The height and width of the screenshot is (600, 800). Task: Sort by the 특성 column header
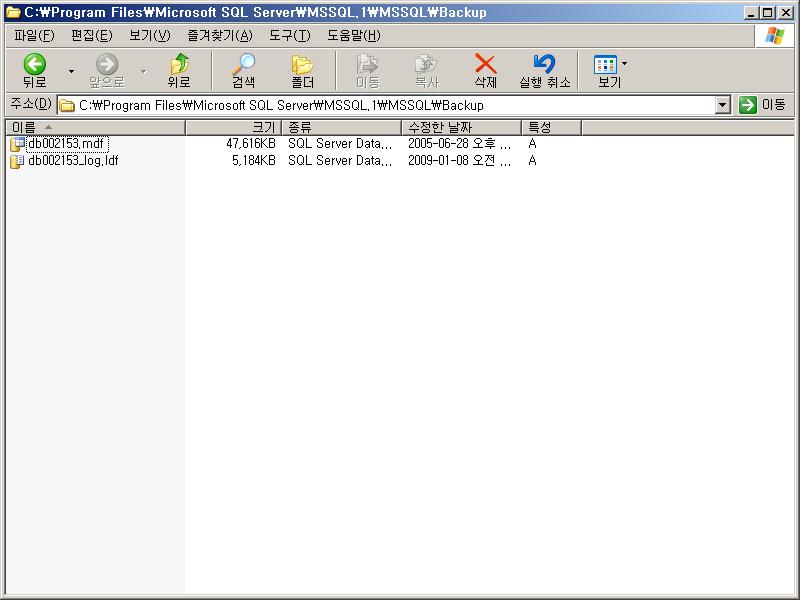tap(552, 127)
